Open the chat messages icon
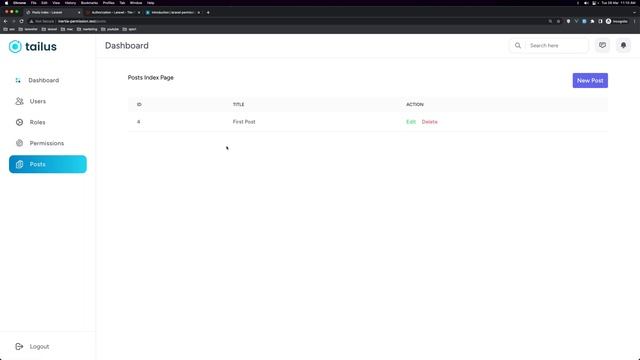 point(602,45)
